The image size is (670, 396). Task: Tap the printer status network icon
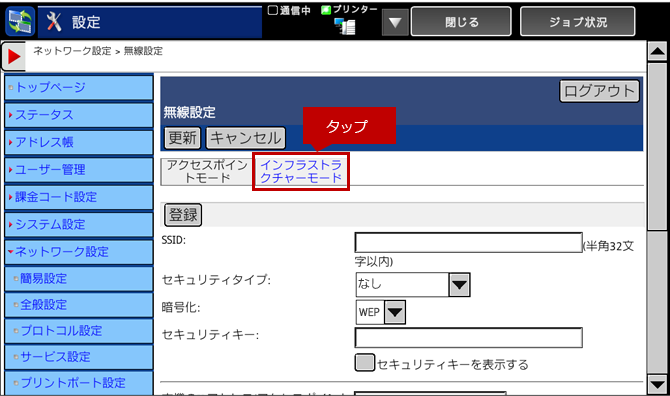[345, 26]
